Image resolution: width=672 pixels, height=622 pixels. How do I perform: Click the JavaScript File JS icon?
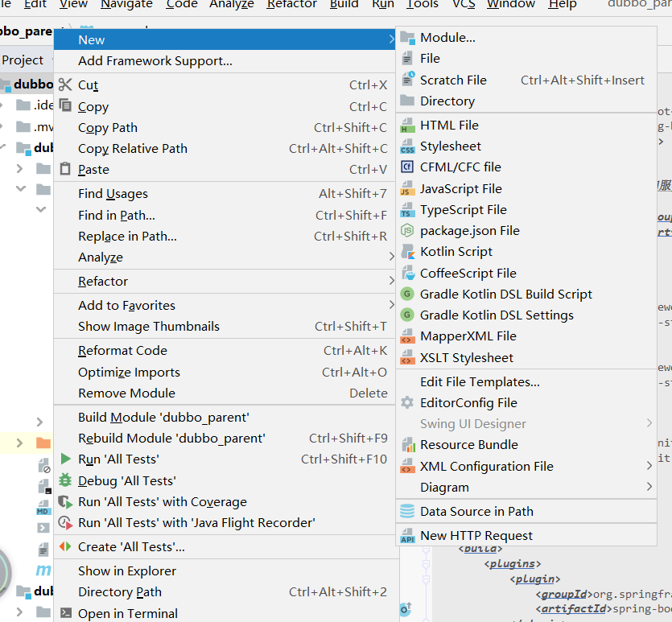pos(407,189)
